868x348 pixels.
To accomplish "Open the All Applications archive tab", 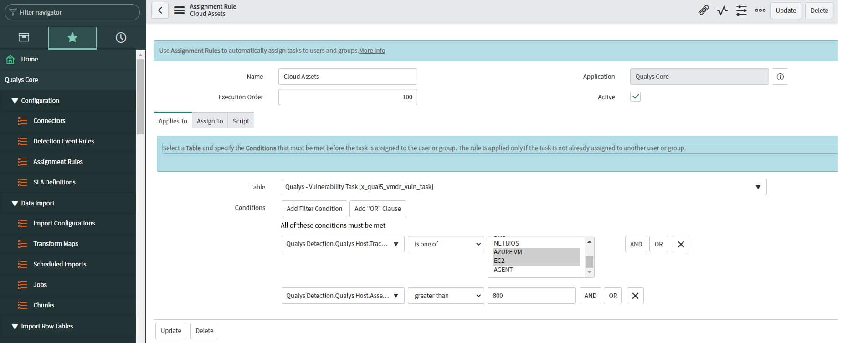I will [x=24, y=37].
